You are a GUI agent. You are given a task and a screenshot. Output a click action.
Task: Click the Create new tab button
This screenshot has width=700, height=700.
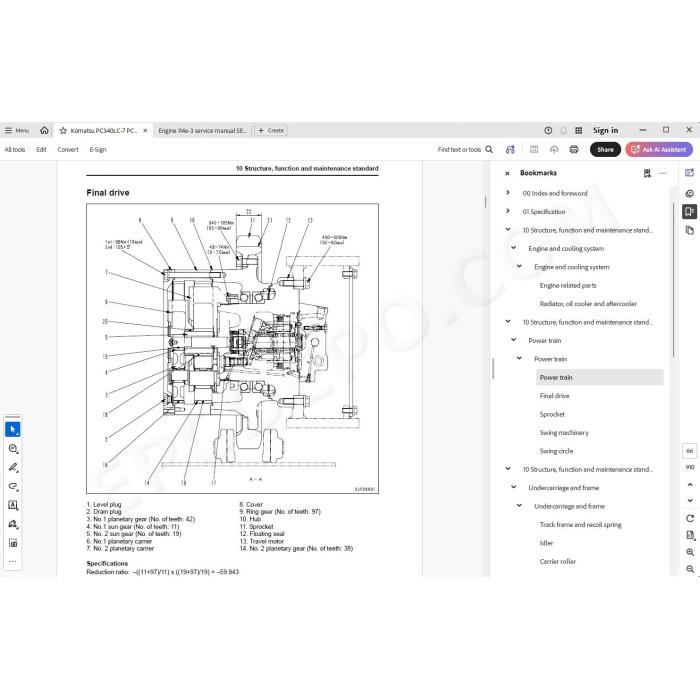[x=271, y=130]
